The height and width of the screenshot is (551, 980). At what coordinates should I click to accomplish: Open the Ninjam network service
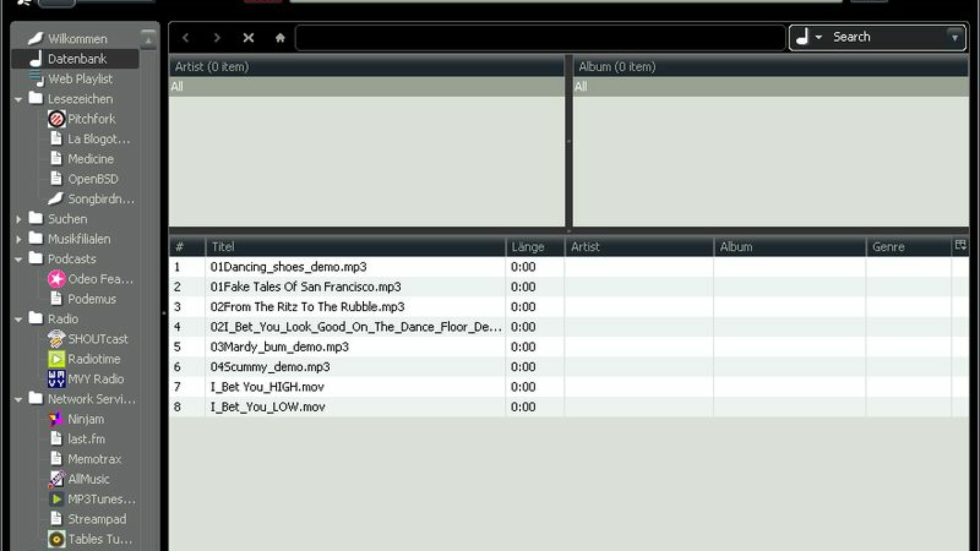pos(85,419)
